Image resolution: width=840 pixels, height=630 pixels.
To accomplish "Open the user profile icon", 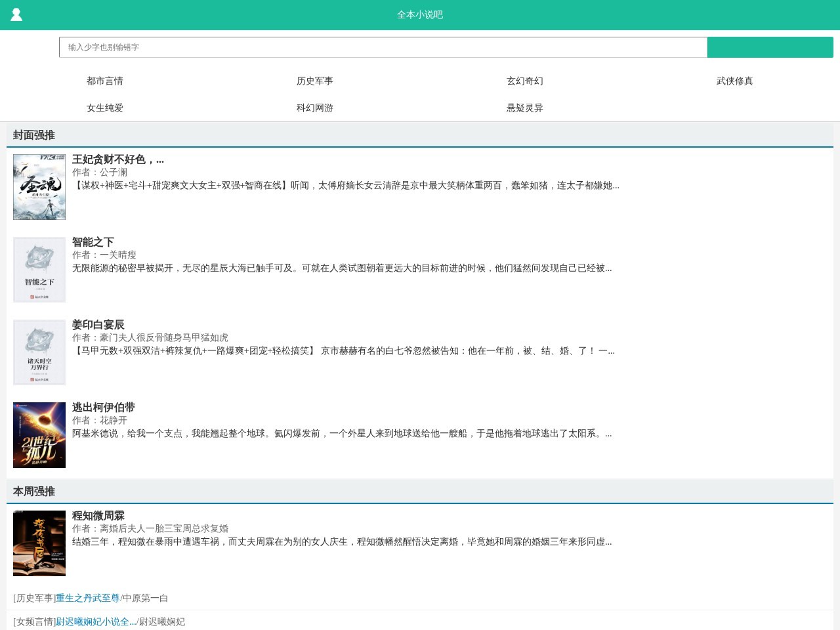I will coord(16,14).
